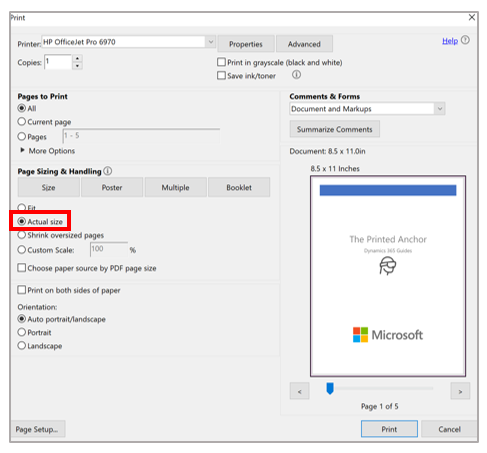Image resolution: width=487 pixels, height=453 pixels.
Task: Choose the Pages range radio button
Action: (x=22, y=136)
